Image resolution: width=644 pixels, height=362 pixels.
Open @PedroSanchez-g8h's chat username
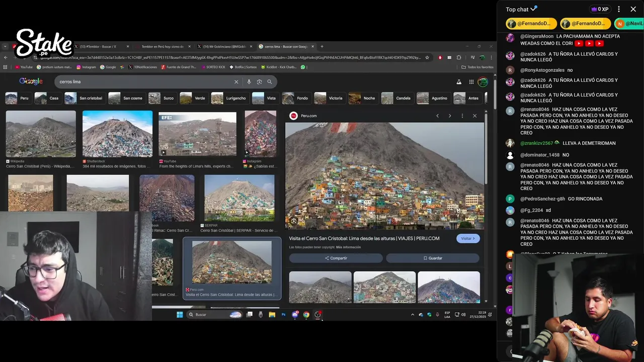click(542, 199)
